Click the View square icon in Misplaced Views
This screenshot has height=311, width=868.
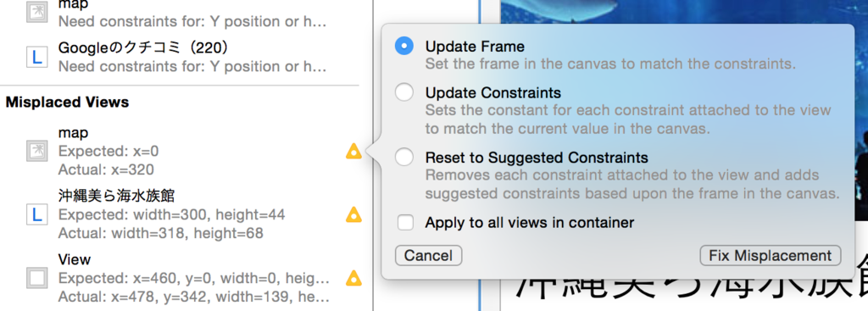37,278
